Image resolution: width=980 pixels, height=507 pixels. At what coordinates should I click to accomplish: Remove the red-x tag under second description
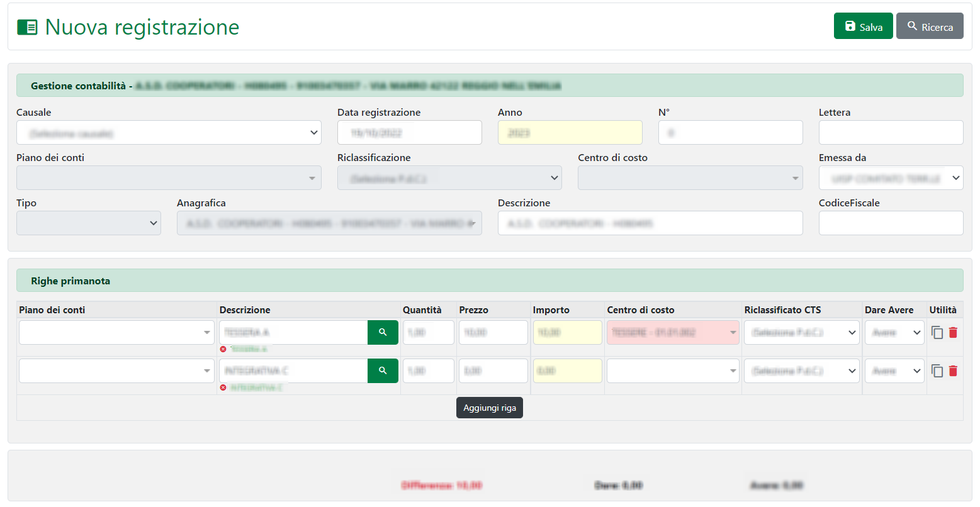tap(223, 387)
